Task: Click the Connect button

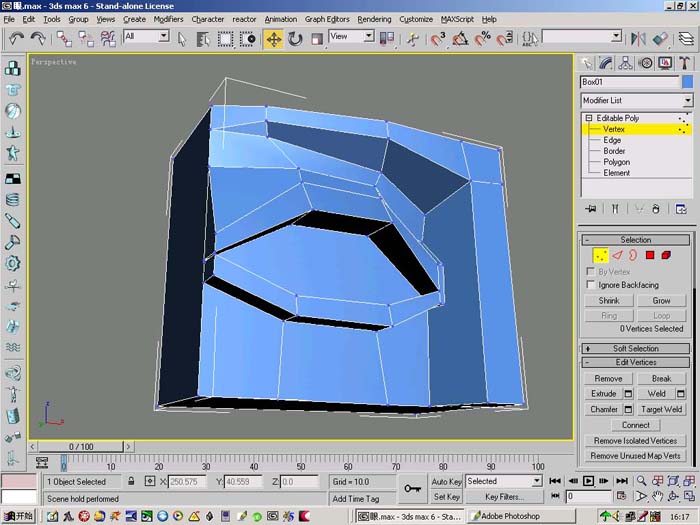Action: [636, 425]
